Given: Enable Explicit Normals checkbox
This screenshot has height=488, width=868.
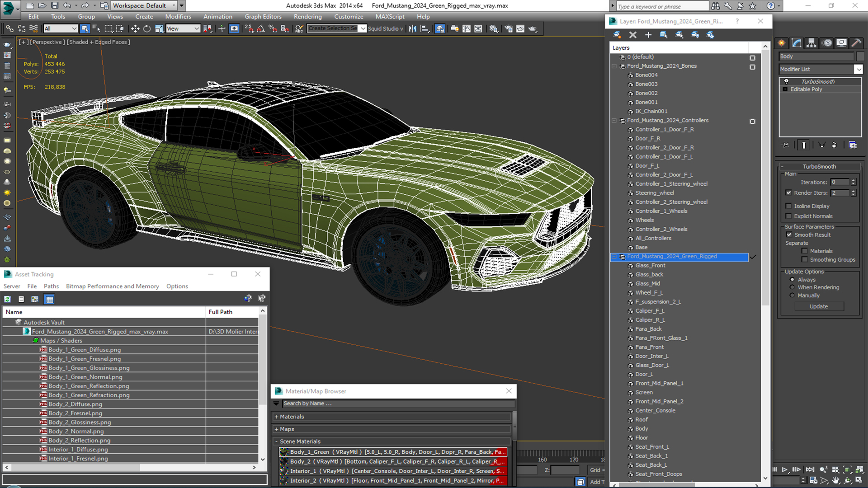Looking at the screenshot, I should pyautogui.click(x=789, y=216).
